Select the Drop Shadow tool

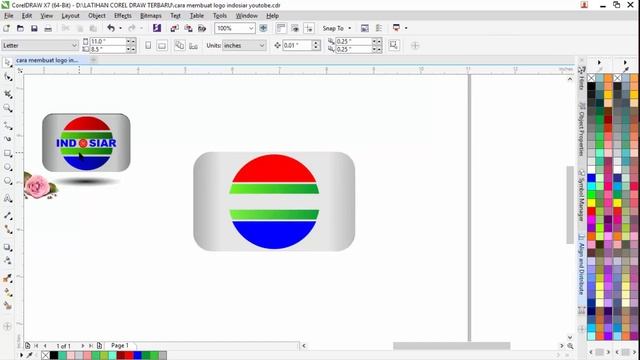pyautogui.click(x=7, y=247)
